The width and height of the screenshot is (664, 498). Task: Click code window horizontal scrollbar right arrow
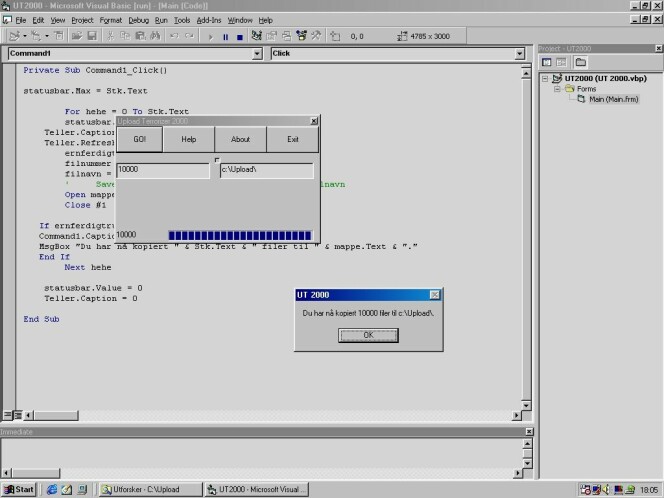(516, 415)
